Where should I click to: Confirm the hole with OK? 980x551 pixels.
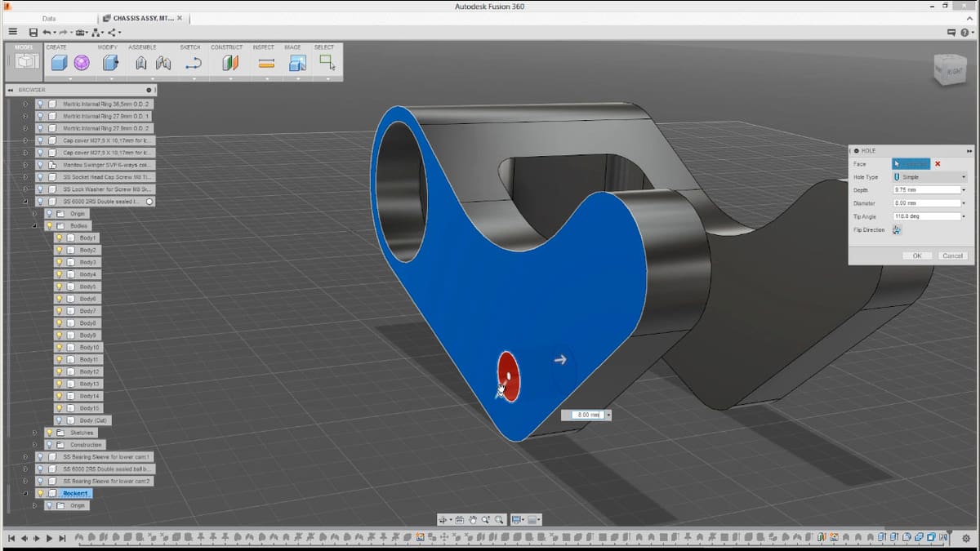point(917,256)
